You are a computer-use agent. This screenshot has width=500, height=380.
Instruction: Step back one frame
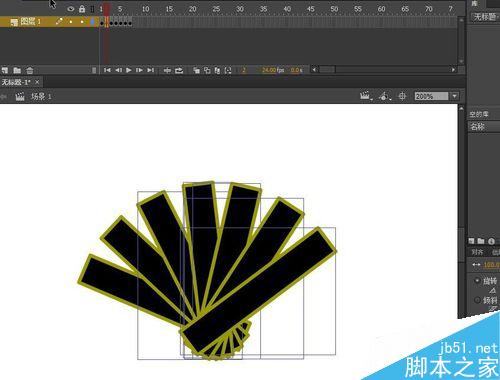(118, 70)
